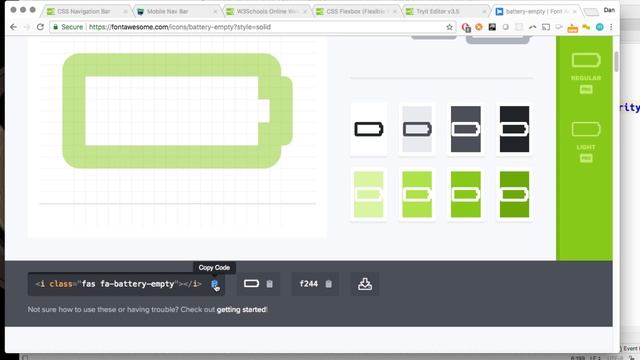Click the download SVG icon
Image resolution: width=640 pixels, height=360 pixels.
click(x=365, y=284)
